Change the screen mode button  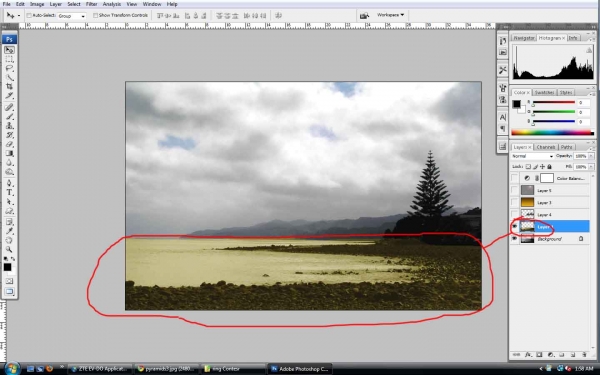[9, 292]
